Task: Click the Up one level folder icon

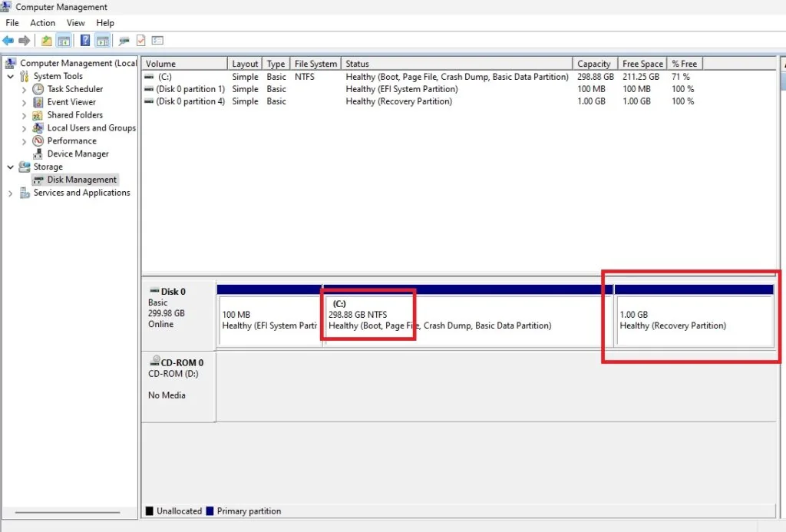Action: (47, 41)
